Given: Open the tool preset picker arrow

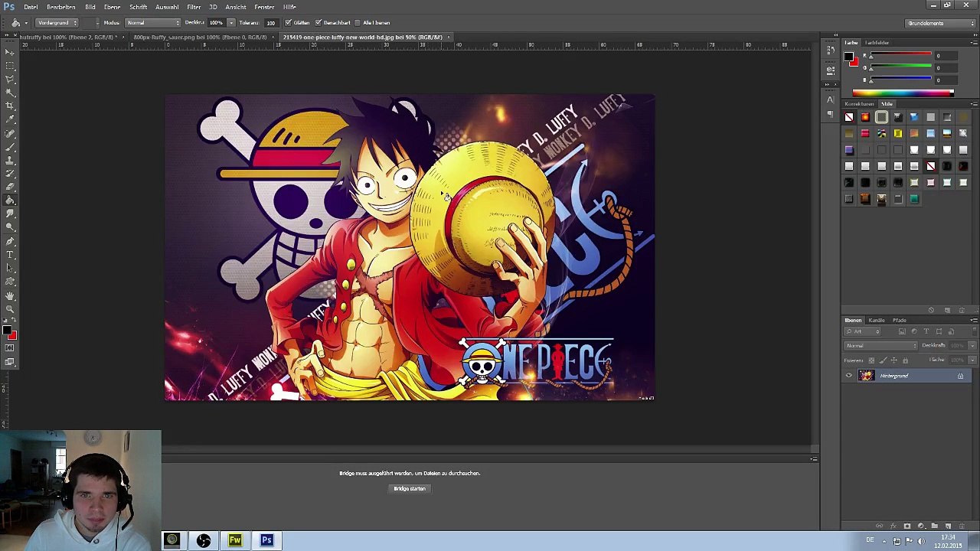Looking at the screenshot, I should (26, 22).
